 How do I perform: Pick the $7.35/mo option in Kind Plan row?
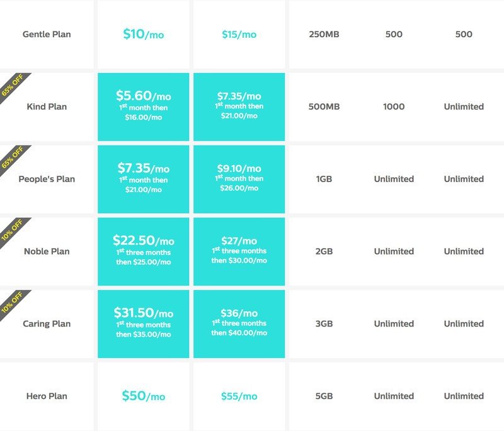[239, 106]
